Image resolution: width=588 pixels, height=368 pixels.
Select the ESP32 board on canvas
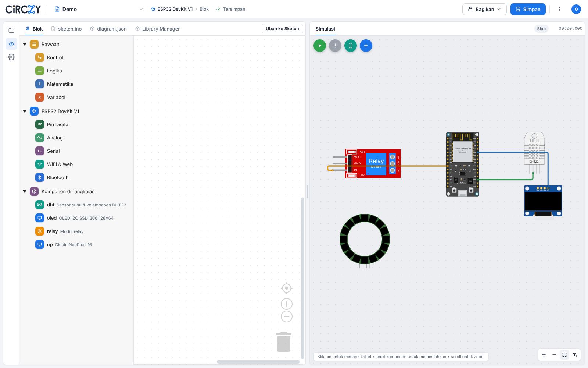[463, 164]
